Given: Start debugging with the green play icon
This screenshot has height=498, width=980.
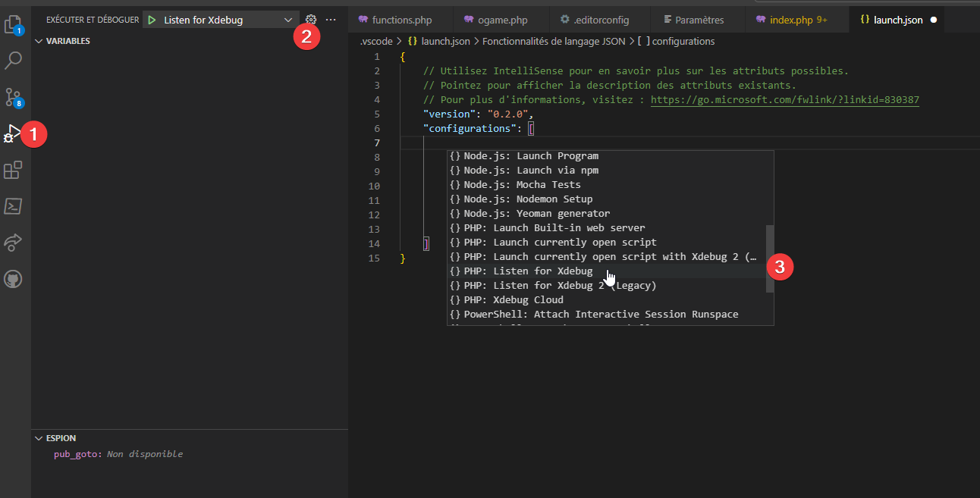Looking at the screenshot, I should point(150,19).
